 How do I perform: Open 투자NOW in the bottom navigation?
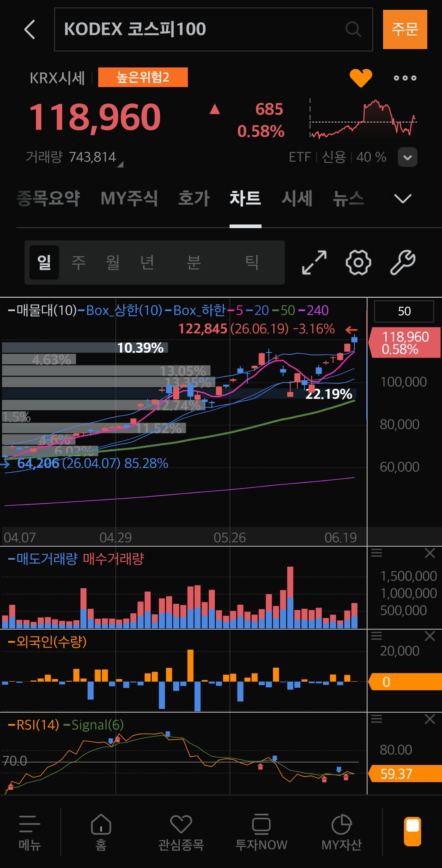[261, 833]
